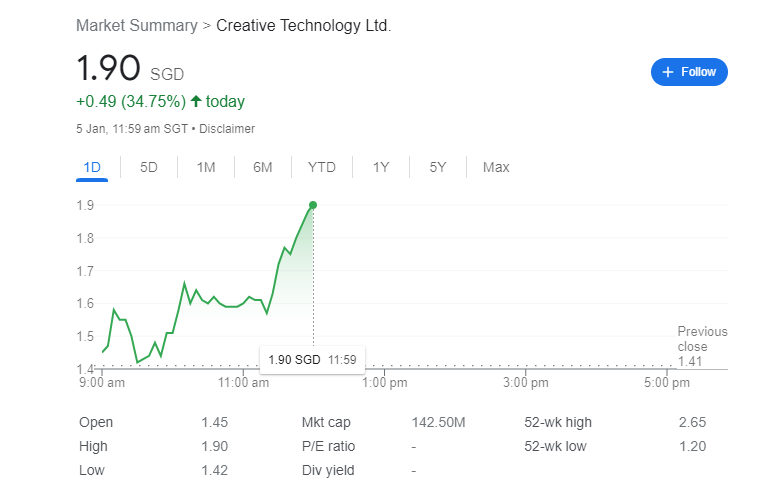View the 1Y price history tab
This screenshot has height=491, width=783.
point(381,167)
